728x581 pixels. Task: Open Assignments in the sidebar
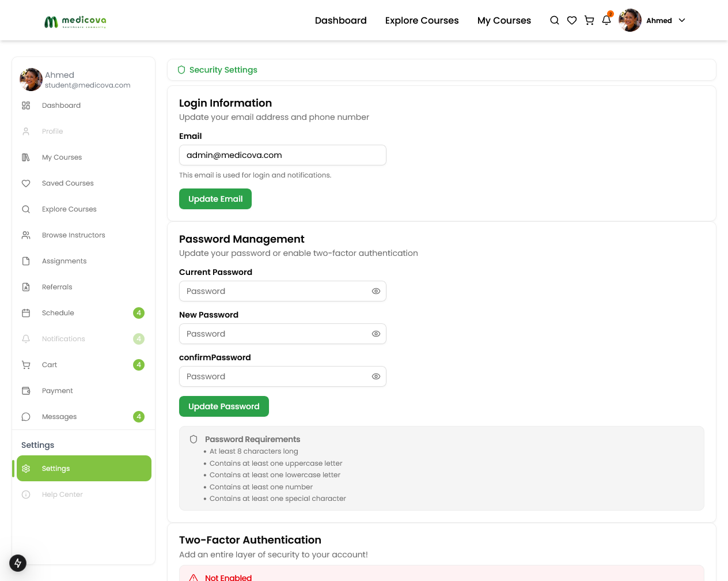tap(84, 261)
